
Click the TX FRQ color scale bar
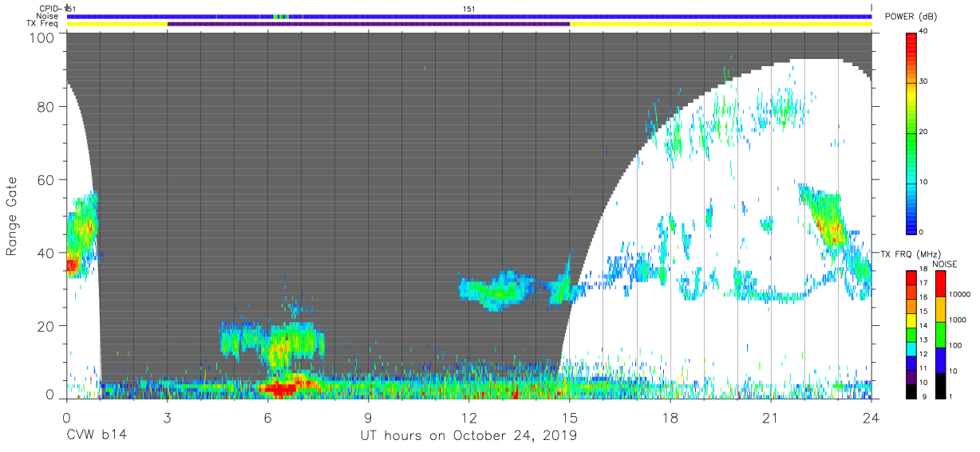[911, 335]
